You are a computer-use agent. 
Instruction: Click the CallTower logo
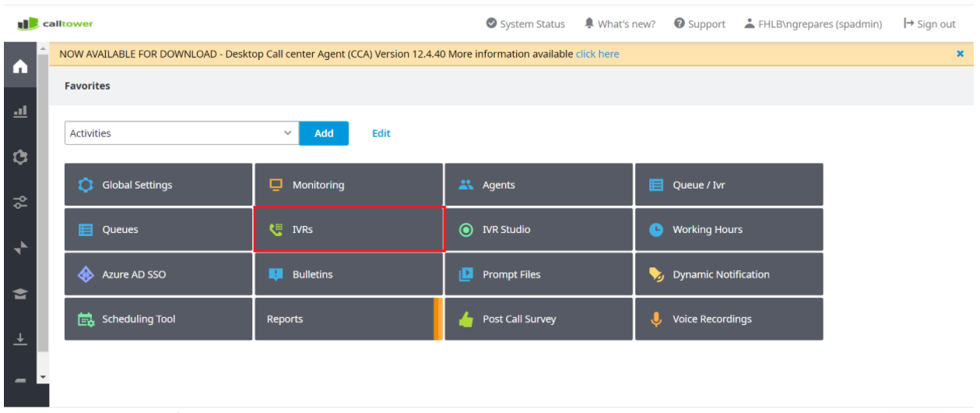pos(55,24)
